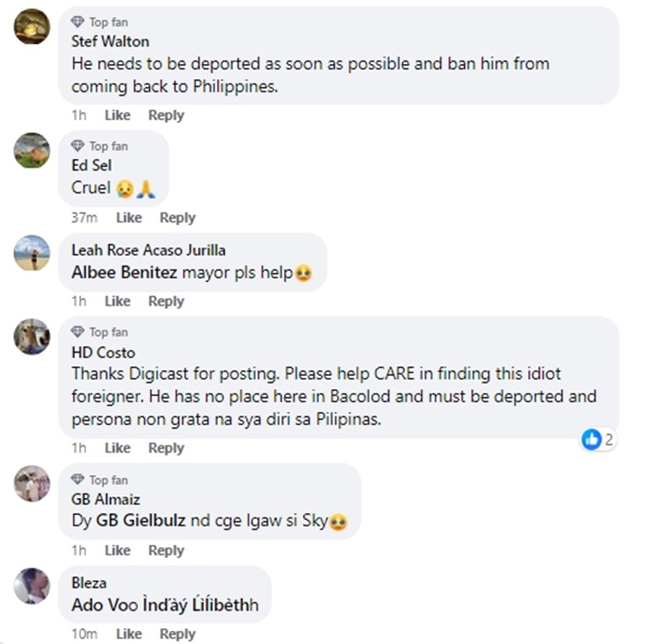
Task: Open the tagged Albee Benitez profile
Action: tap(124, 272)
